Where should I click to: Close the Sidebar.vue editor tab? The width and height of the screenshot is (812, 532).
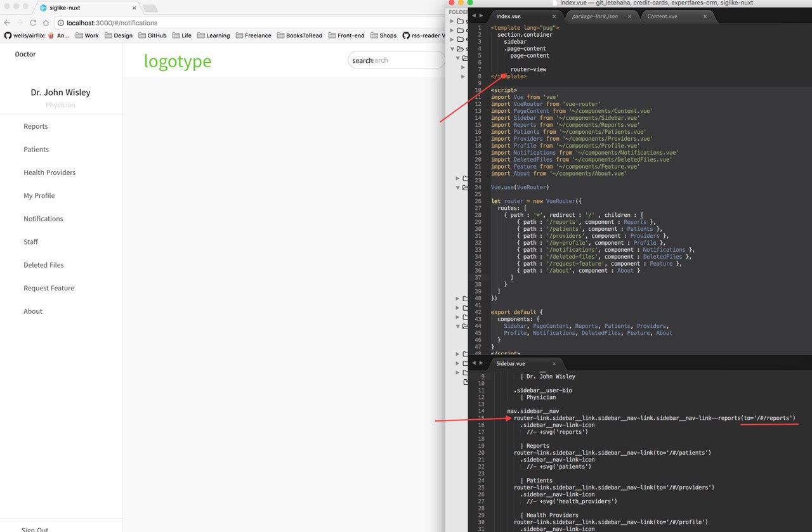point(554,363)
